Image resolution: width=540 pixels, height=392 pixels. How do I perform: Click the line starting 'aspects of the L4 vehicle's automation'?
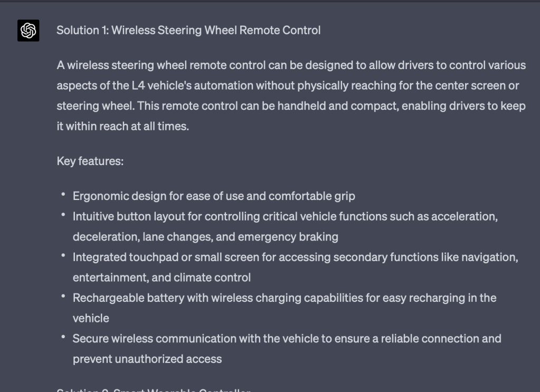(288, 86)
